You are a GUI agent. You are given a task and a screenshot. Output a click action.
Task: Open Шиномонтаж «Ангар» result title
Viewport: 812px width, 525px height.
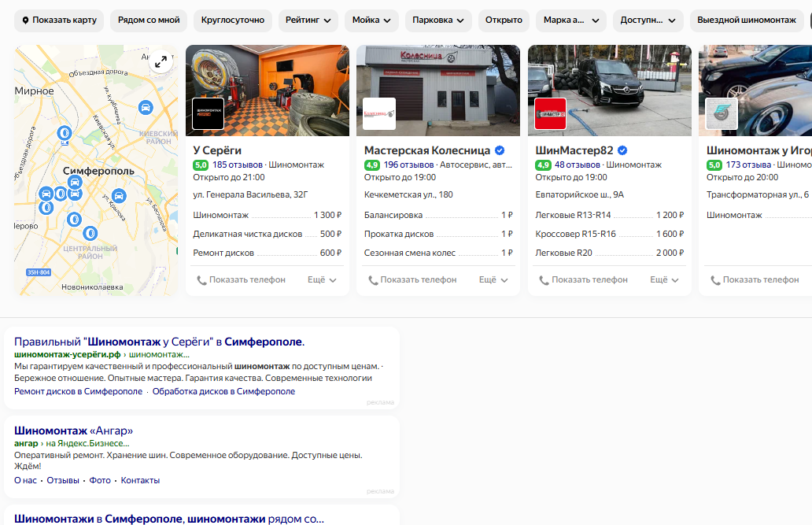(73, 431)
